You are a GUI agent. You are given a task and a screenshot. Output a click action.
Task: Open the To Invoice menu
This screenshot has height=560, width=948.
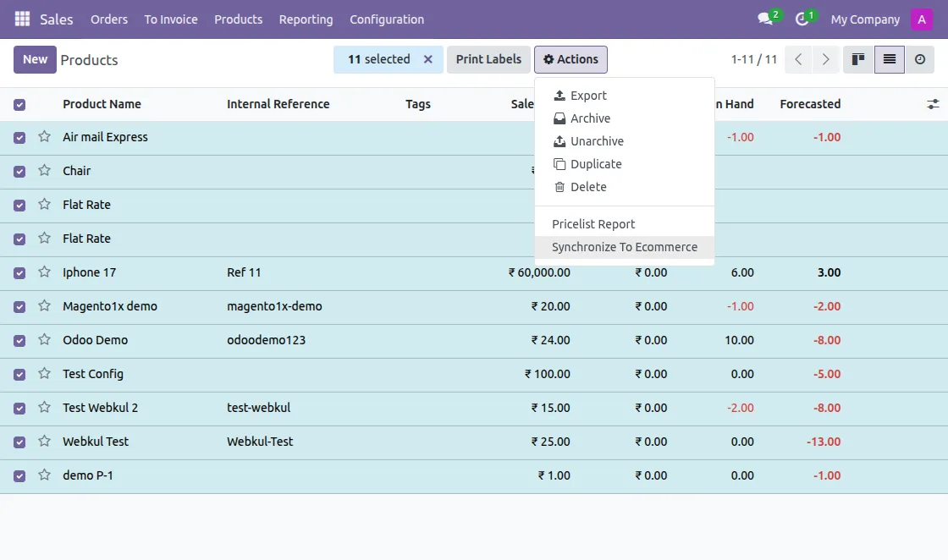(x=170, y=19)
